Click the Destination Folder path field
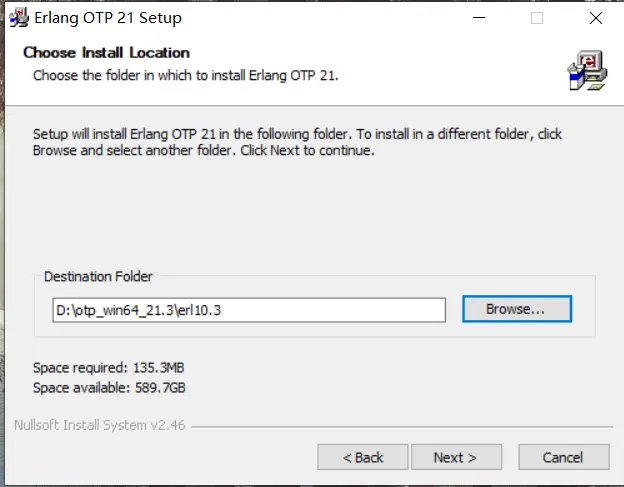 point(249,310)
